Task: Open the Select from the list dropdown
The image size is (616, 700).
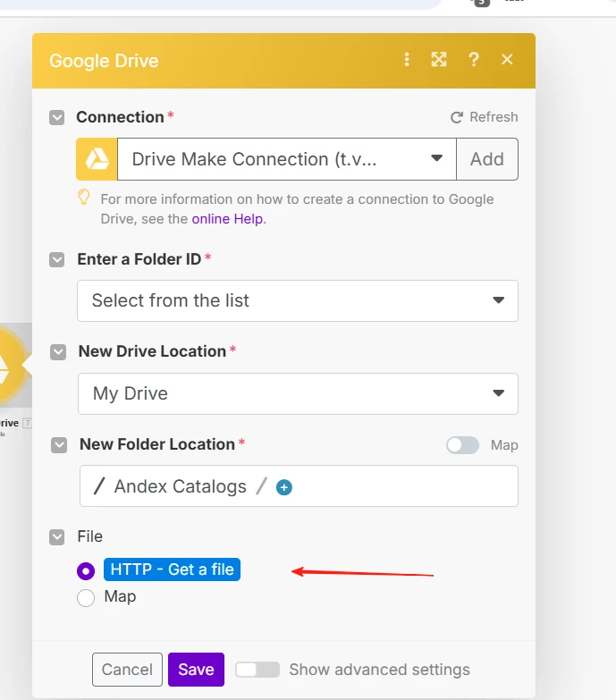Action: (x=298, y=301)
